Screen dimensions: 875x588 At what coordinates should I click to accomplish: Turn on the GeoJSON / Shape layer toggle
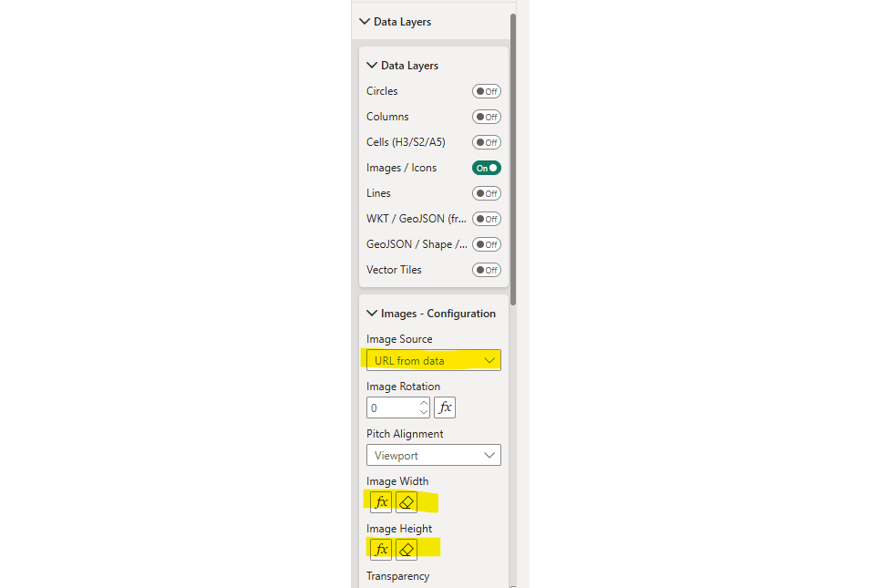pos(486,244)
